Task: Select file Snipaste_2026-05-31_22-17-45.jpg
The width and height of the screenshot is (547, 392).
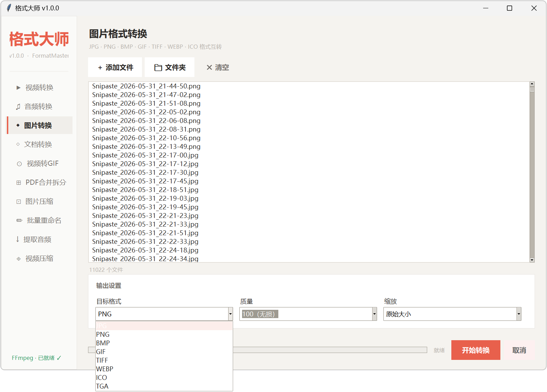Action: (309, 181)
